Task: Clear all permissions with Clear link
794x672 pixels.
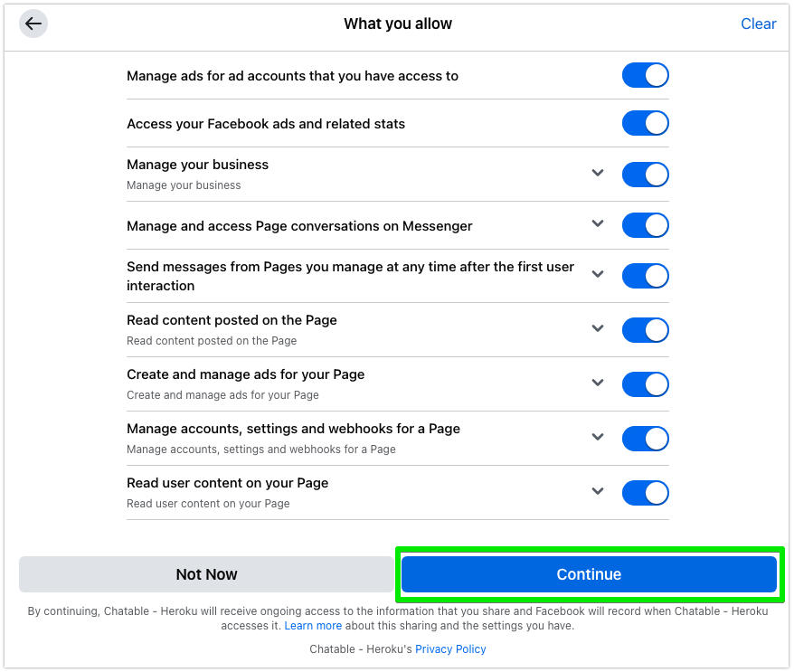Action: 758,24
